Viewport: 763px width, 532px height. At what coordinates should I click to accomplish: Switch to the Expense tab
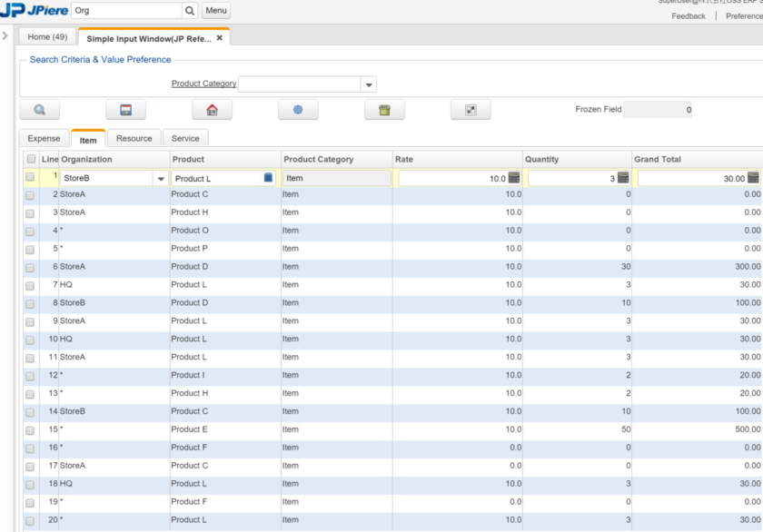[x=44, y=138]
